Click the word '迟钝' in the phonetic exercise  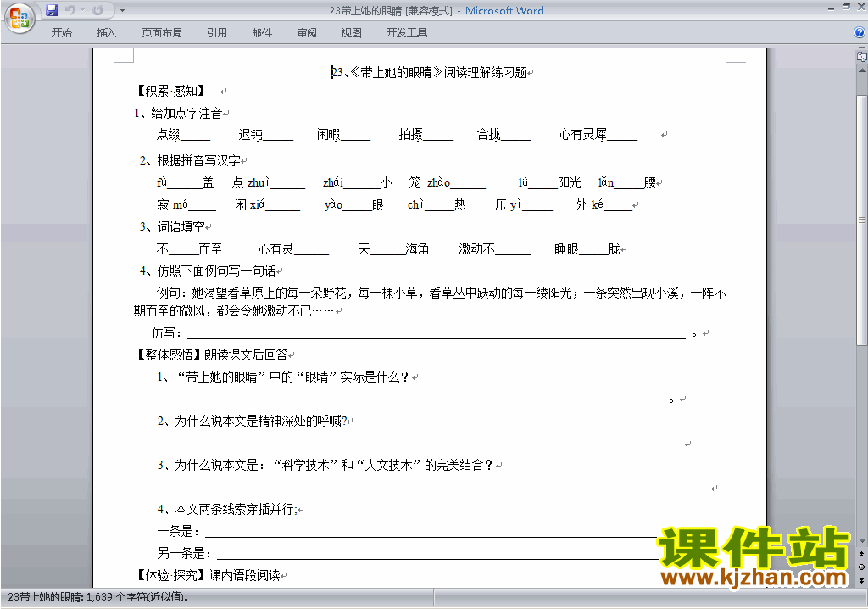coord(251,135)
